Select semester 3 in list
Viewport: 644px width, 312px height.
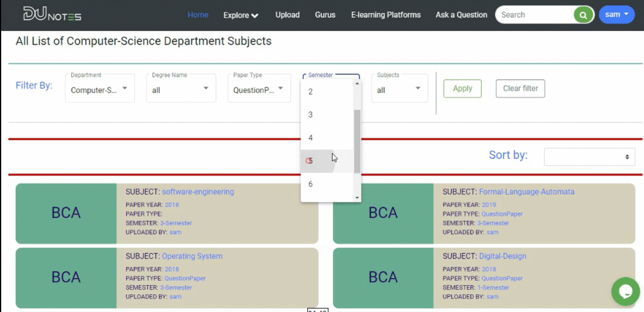click(x=327, y=115)
